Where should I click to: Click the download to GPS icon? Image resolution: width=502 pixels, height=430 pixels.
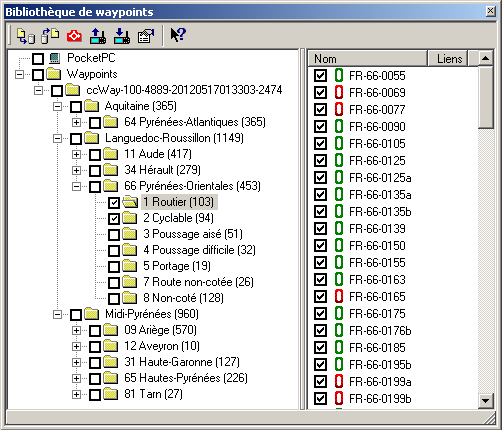pyautogui.click(x=122, y=36)
